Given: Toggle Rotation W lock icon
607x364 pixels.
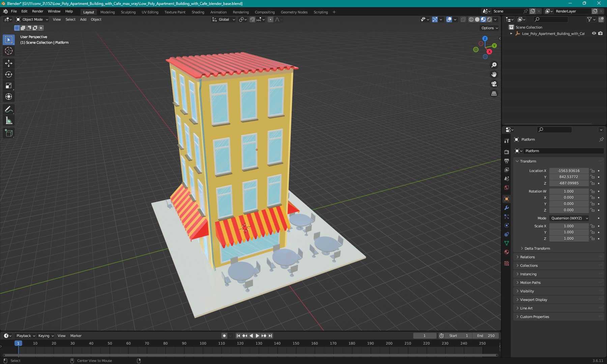Looking at the screenshot, I should 592,191.
